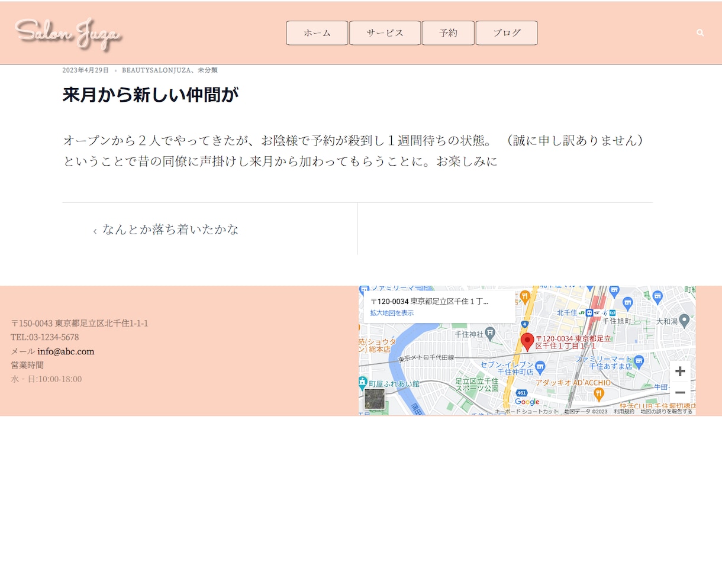722x588 pixels.
Task: Click the Google logo on map
Action: 527,402
